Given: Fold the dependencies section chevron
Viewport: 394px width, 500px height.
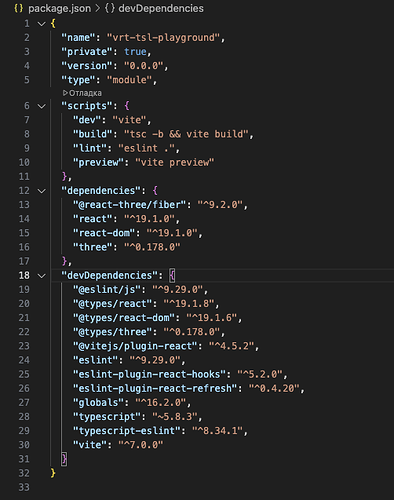Looking at the screenshot, I should tap(42, 191).
